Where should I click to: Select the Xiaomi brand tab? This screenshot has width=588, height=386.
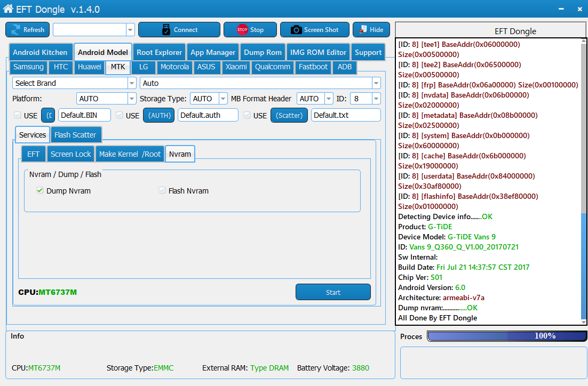236,67
